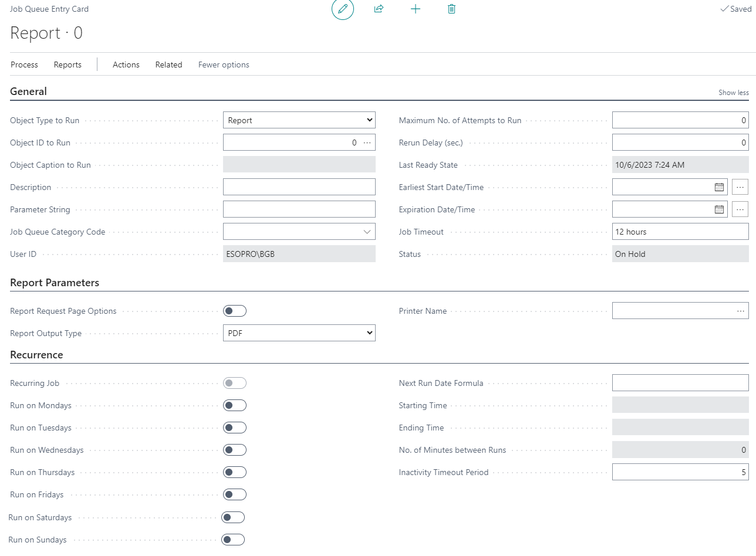Viewport: 756px width, 556px height.
Task: Enable Report Request Page Options toggle
Action: [235, 311]
